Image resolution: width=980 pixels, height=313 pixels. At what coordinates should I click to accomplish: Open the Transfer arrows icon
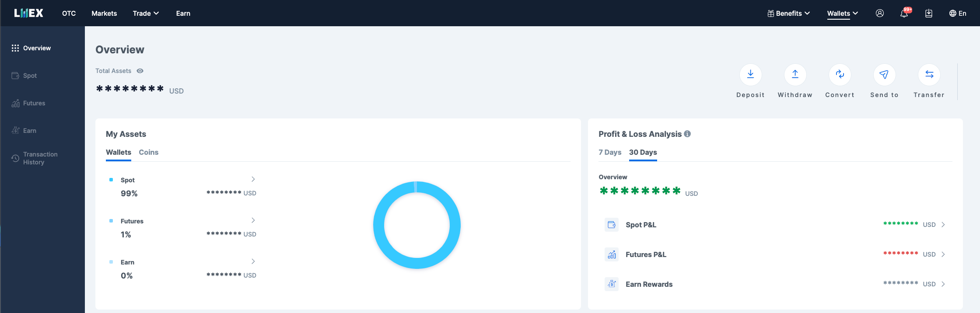(x=929, y=75)
